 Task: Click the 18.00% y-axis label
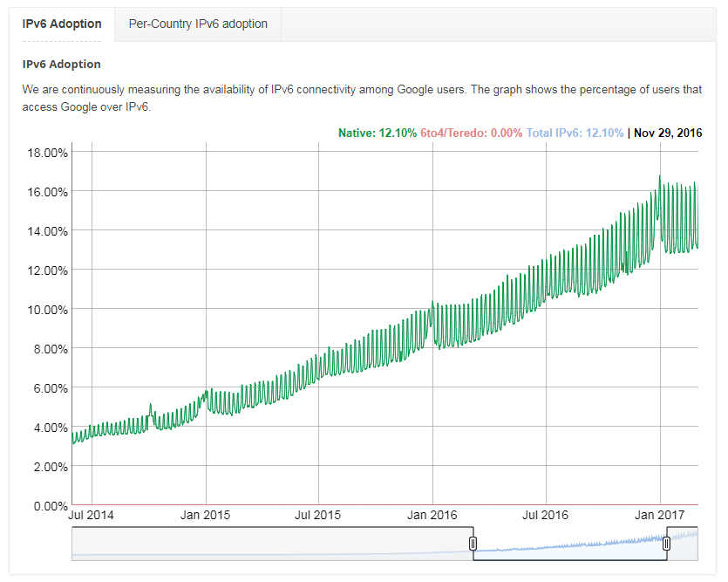point(44,153)
